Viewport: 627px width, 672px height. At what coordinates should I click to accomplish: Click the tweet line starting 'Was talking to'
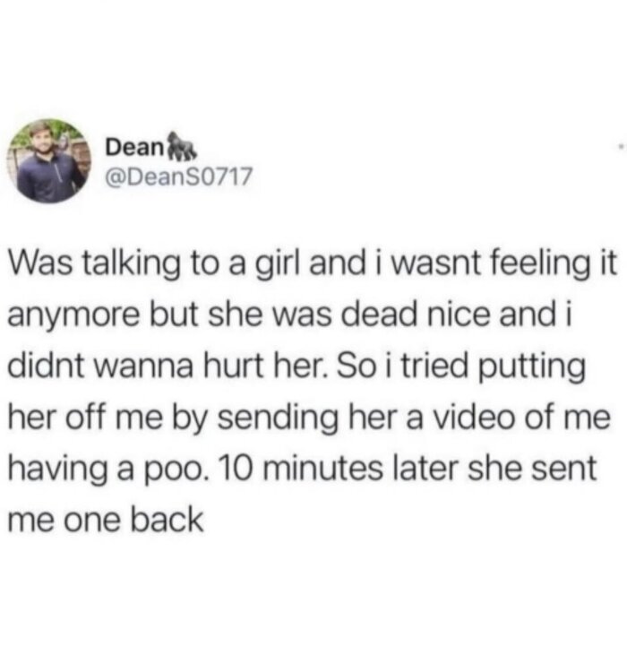(313, 264)
